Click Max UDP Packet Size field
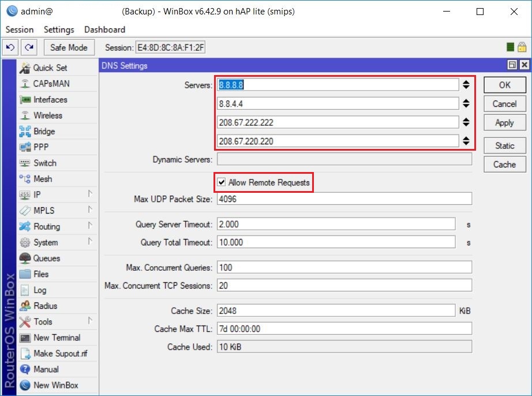The height and width of the screenshot is (396, 532). point(344,199)
